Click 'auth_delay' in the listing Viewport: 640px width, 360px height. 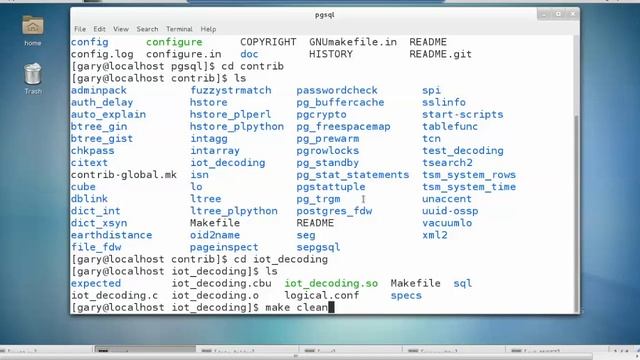coord(102,102)
